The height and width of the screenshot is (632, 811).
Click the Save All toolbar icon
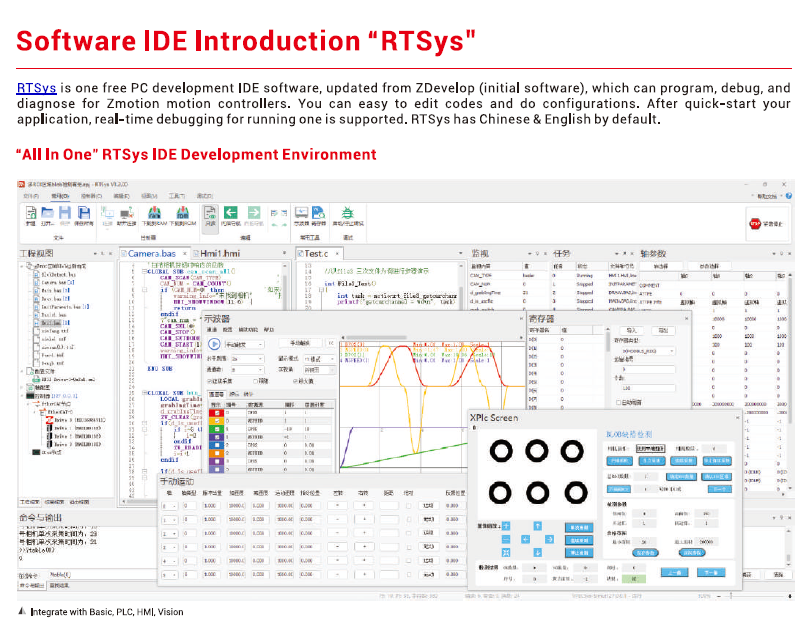[85, 213]
